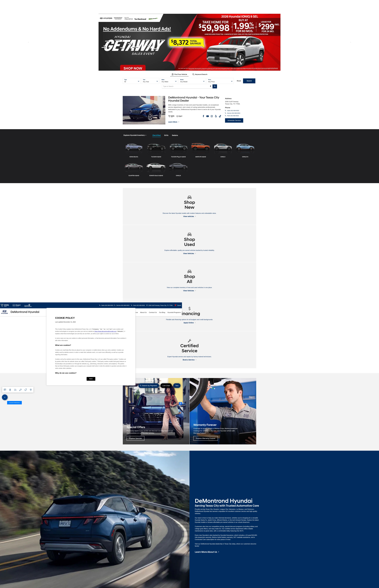Screen dimensions: 379x588
Task: Switch to Find Your Vehicle tab
Action: pos(179,74)
